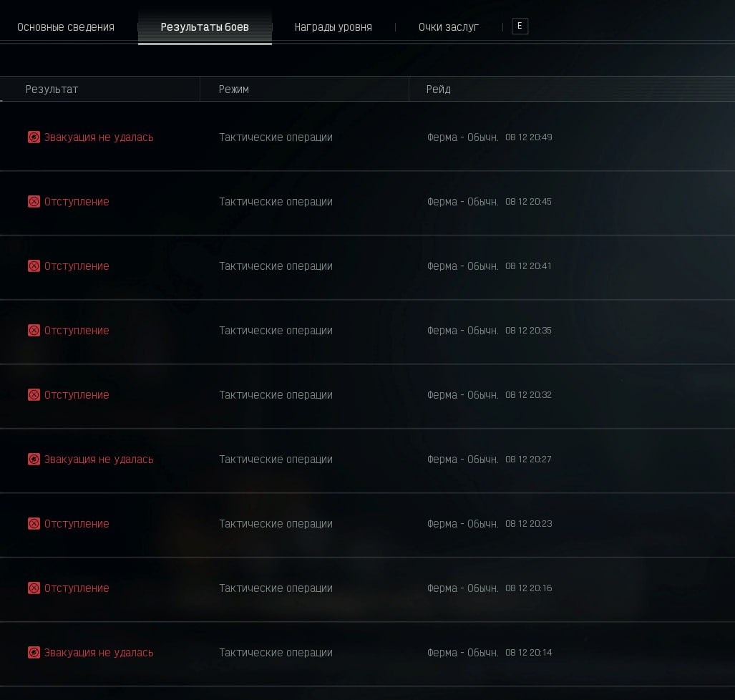Screen dimensions: 735x700
Task: Click failed evacuation icon at 20:14 row
Action: coord(34,653)
